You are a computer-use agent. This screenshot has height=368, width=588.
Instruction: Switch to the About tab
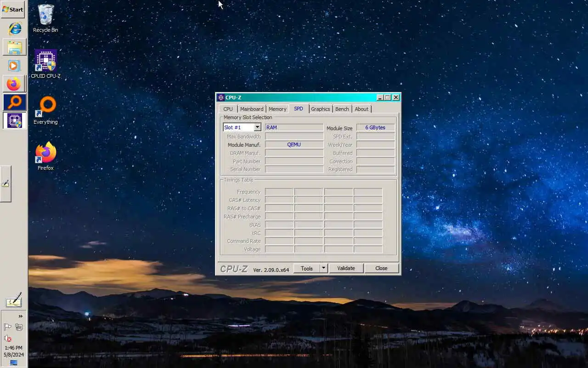(362, 109)
